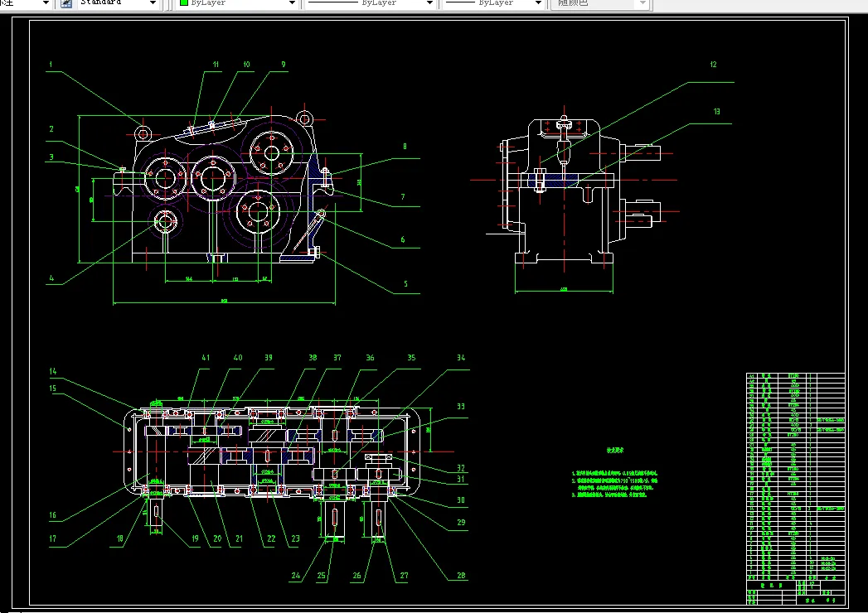Screen dimensions: 868x613
Task: Select part balloon label 31
Action: [461, 479]
